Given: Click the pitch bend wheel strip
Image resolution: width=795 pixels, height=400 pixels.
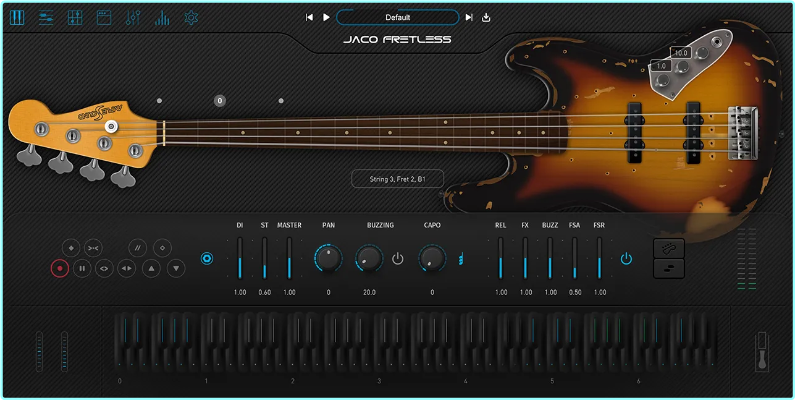Looking at the screenshot, I should (40, 351).
